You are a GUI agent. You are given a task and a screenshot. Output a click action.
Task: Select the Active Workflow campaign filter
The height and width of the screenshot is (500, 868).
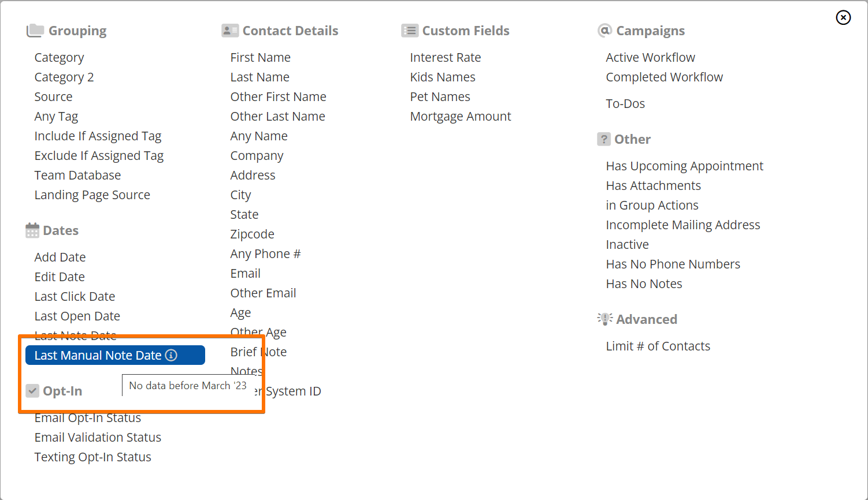tap(650, 57)
